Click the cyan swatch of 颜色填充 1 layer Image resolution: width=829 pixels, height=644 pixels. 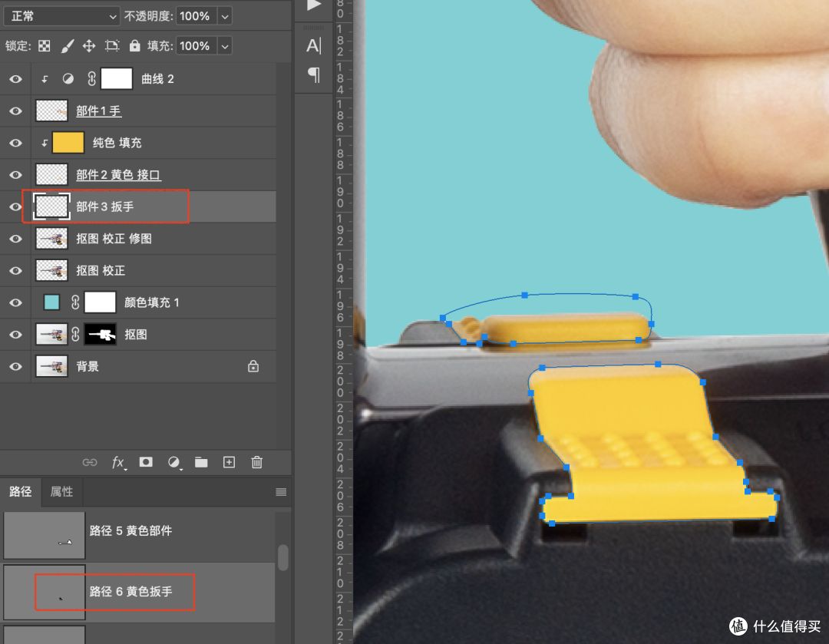pos(52,302)
